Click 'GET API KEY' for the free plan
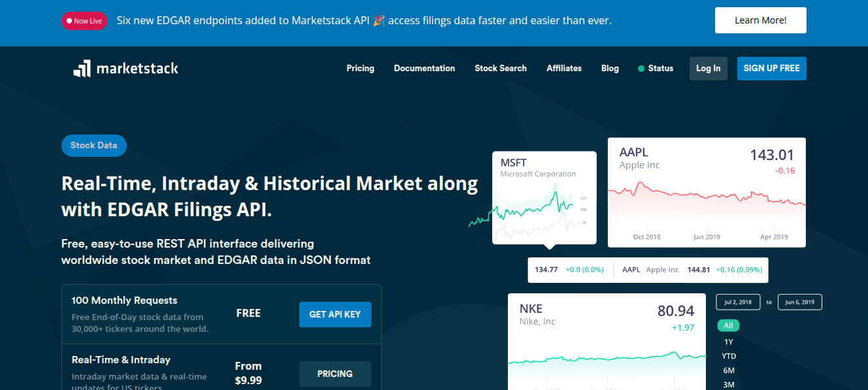This screenshot has width=868, height=390. tap(335, 314)
